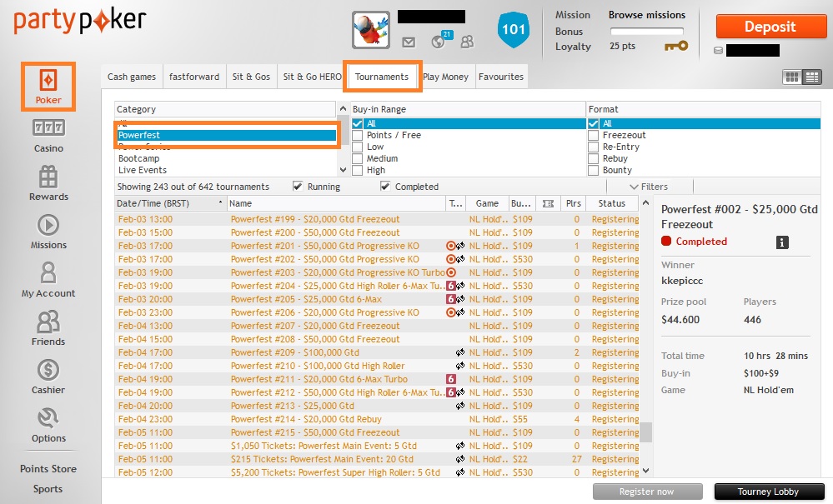
Task: Click the tournament info icon beside Completed
Action: [x=782, y=242]
